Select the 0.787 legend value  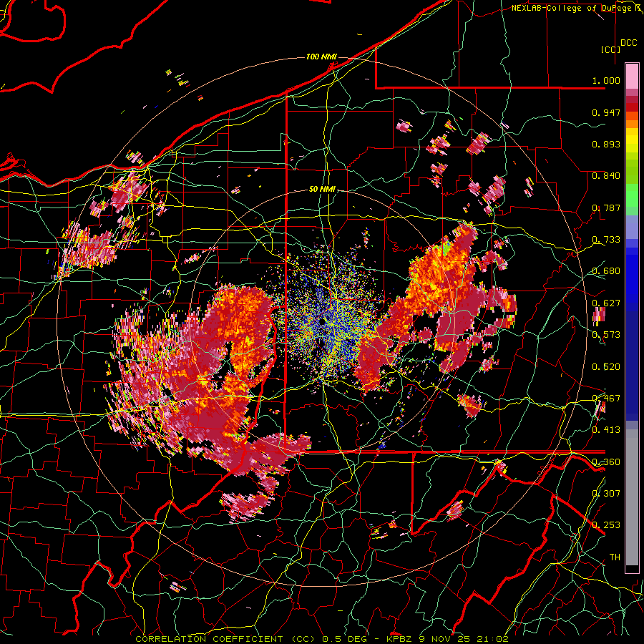click(x=606, y=208)
